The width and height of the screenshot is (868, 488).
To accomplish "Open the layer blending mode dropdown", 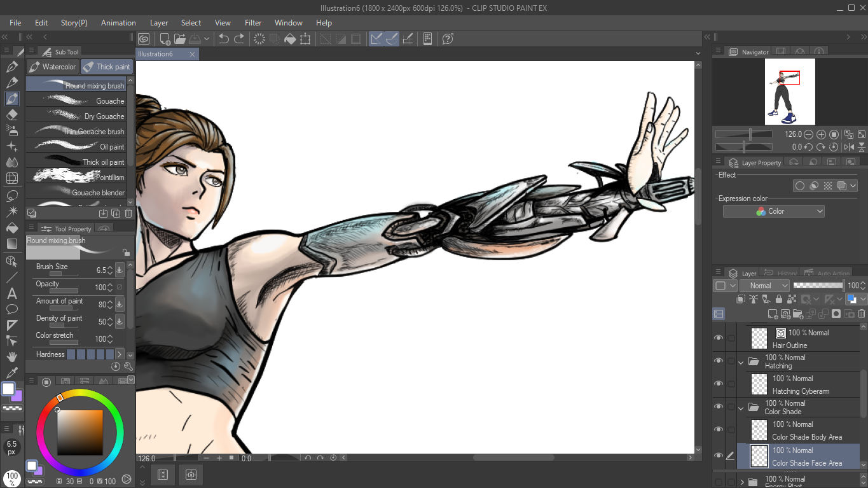I will 764,286.
